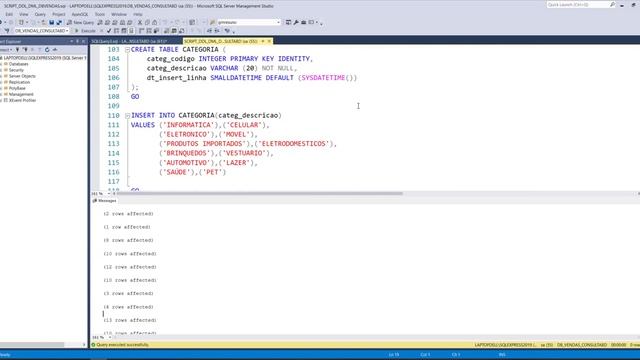Screen dimensions: 640x360
Task: Open the New Query window
Action: [x=80, y=22]
